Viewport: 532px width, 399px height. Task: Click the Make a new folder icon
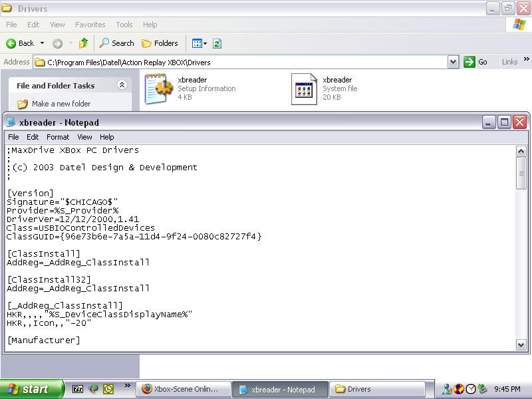23,104
